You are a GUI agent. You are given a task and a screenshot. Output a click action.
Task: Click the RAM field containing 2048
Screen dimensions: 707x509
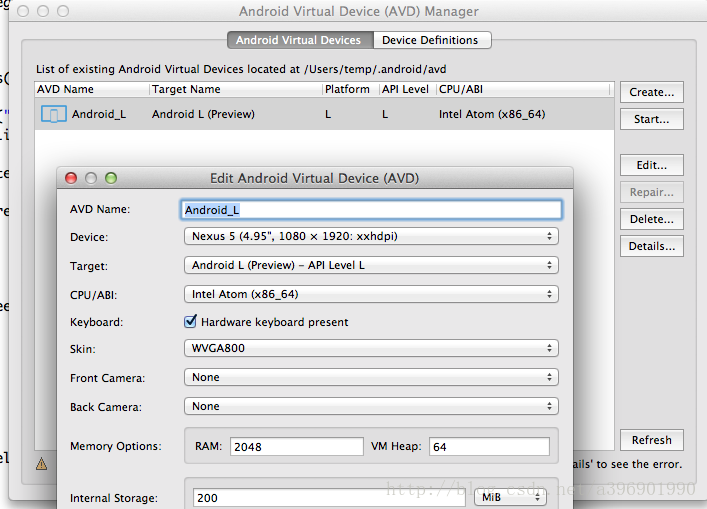coord(296,447)
